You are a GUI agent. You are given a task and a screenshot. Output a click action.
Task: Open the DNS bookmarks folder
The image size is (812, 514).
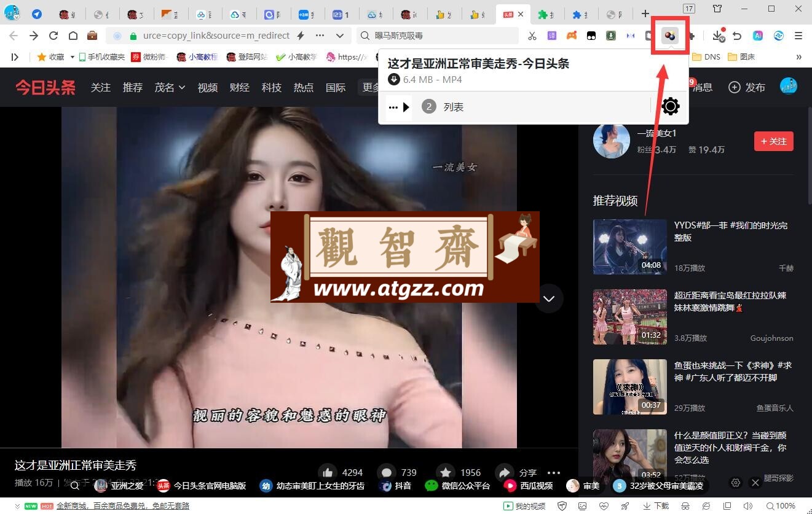coord(706,56)
